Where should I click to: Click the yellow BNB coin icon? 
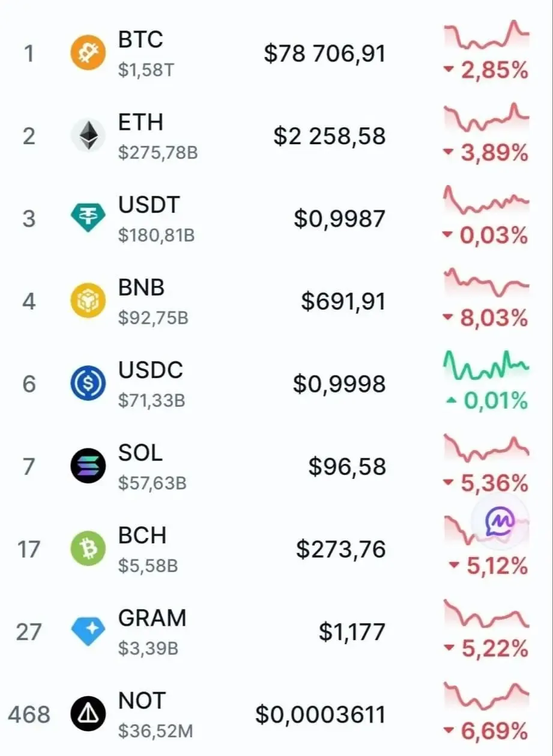pyautogui.click(x=88, y=300)
